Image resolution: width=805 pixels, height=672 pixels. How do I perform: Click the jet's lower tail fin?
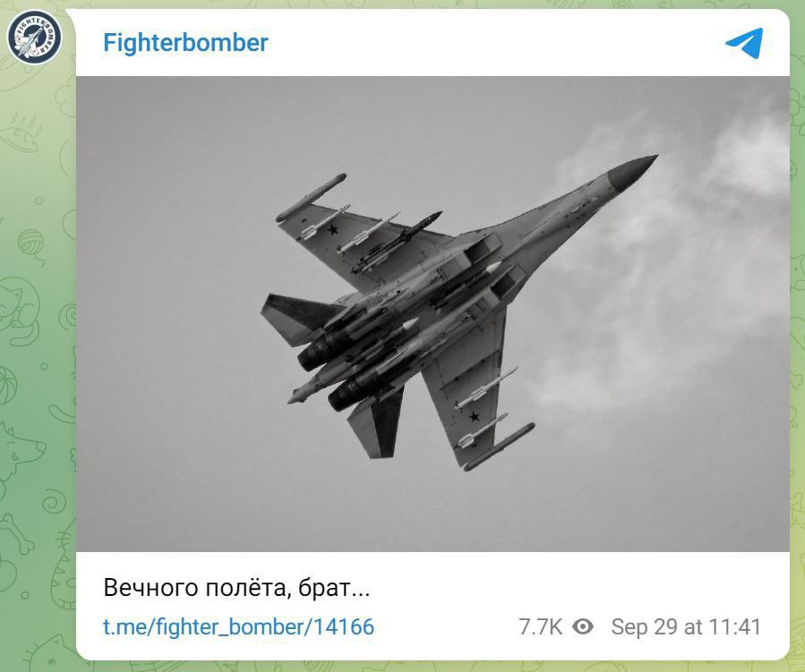(x=377, y=422)
